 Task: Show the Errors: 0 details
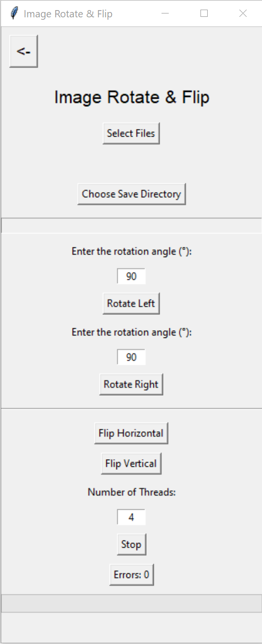(132, 575)
